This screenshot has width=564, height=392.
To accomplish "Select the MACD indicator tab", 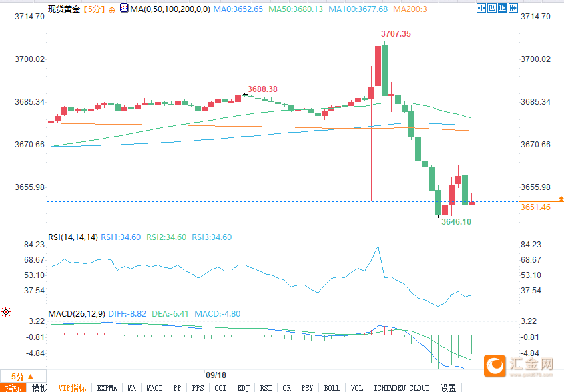I will point(154,388).
